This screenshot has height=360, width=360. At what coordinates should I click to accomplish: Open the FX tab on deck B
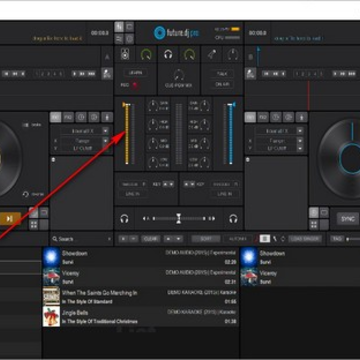tap(250, 117)
